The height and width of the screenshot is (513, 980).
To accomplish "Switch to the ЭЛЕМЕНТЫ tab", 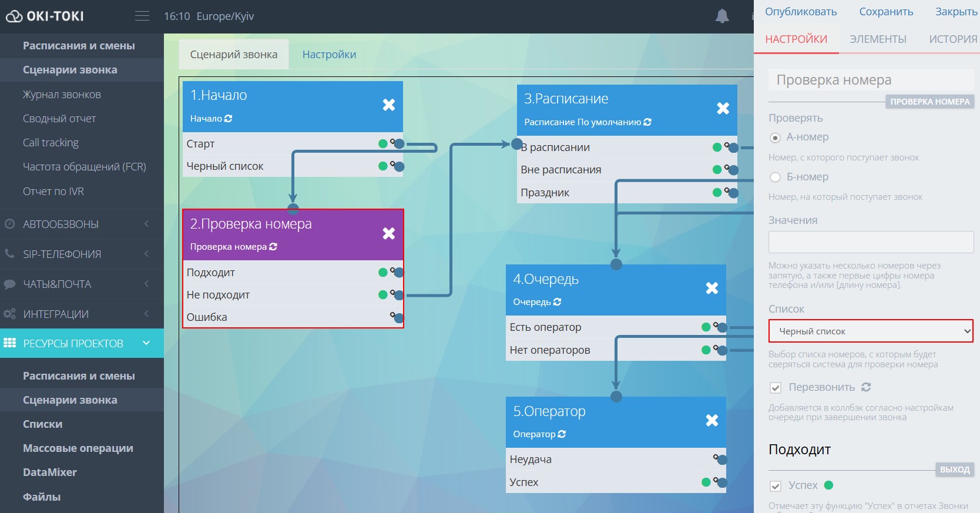I will tap(878, 39).
